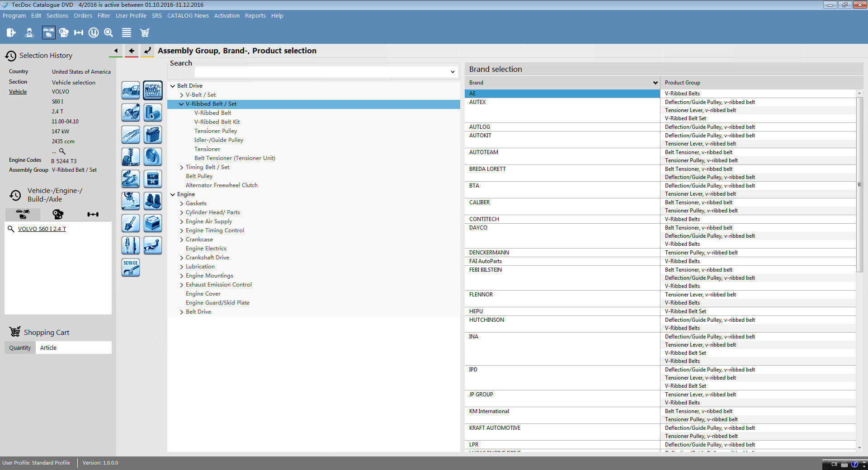Click the exit program icon in toolbar
The image size is (868, 470).
pyautogui.click(x=11, y=33)
